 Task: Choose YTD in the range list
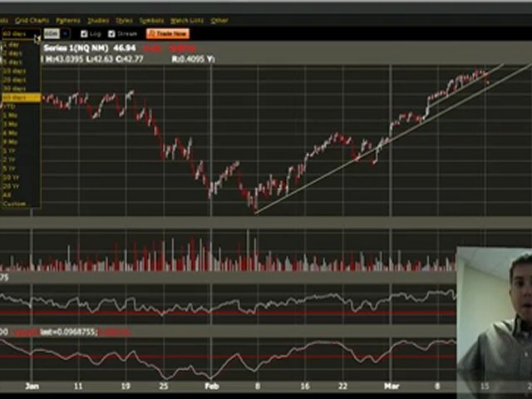(x=21, y=106)
